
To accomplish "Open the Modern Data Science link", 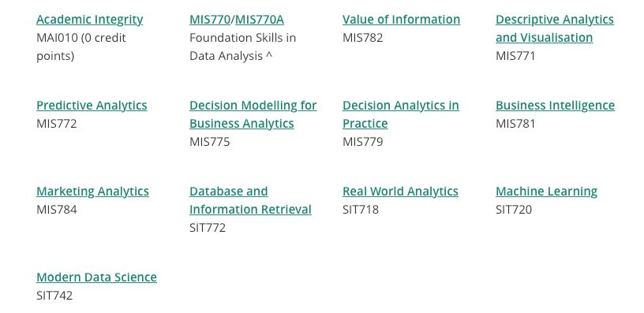I will (96, 277).
